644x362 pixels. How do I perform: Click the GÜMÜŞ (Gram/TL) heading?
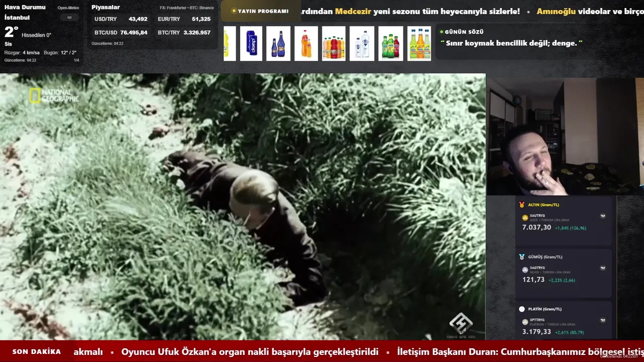pyautogui.click(x=545, y=257)
